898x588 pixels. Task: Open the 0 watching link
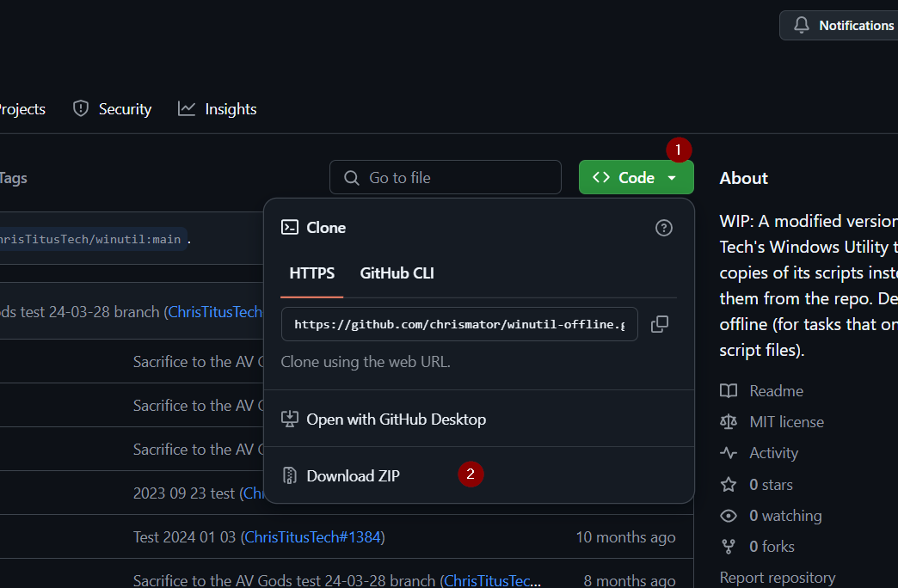tap(785, 516)
